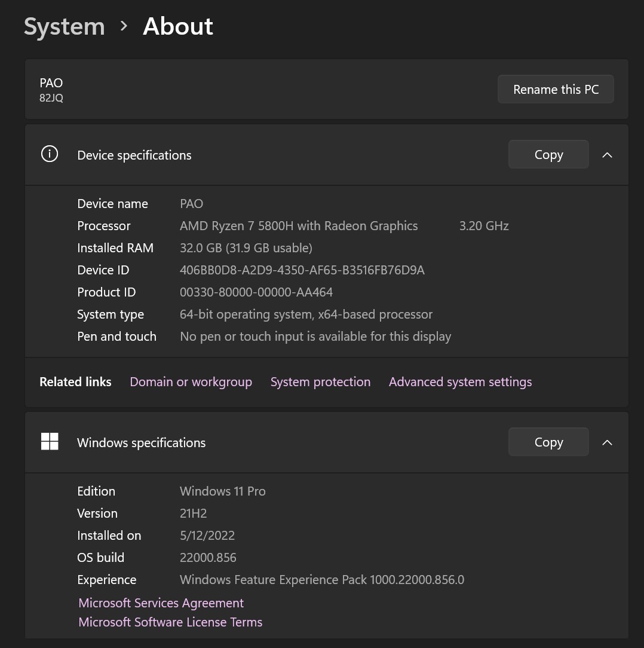The image size is (644, 648).
Task: Click the Device specifications heading
Action: (x=134, y=155)
